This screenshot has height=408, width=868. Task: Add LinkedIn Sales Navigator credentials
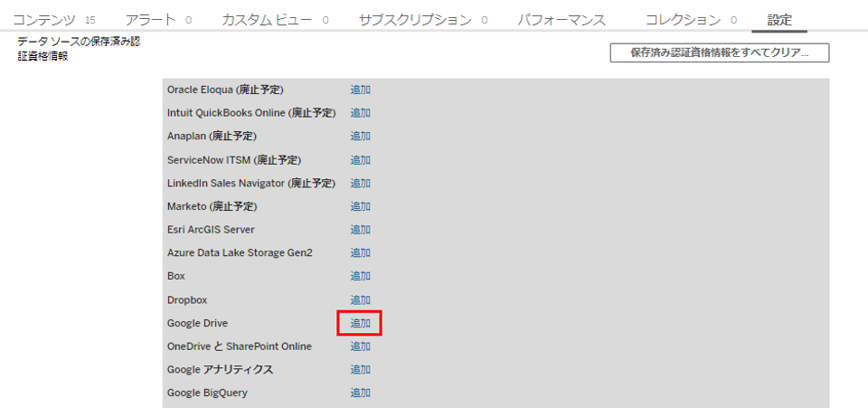pos(361,184)
